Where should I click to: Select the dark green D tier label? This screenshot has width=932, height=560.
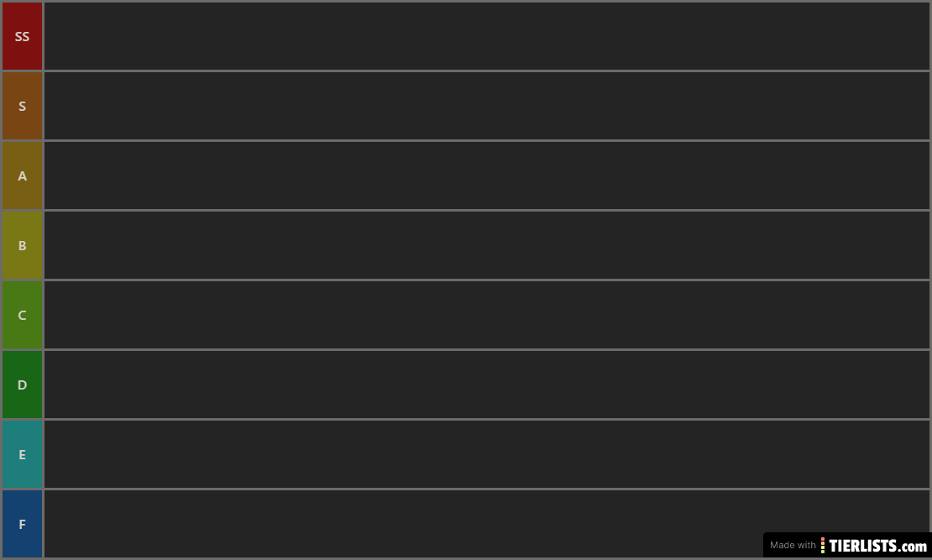coord(22,385)
